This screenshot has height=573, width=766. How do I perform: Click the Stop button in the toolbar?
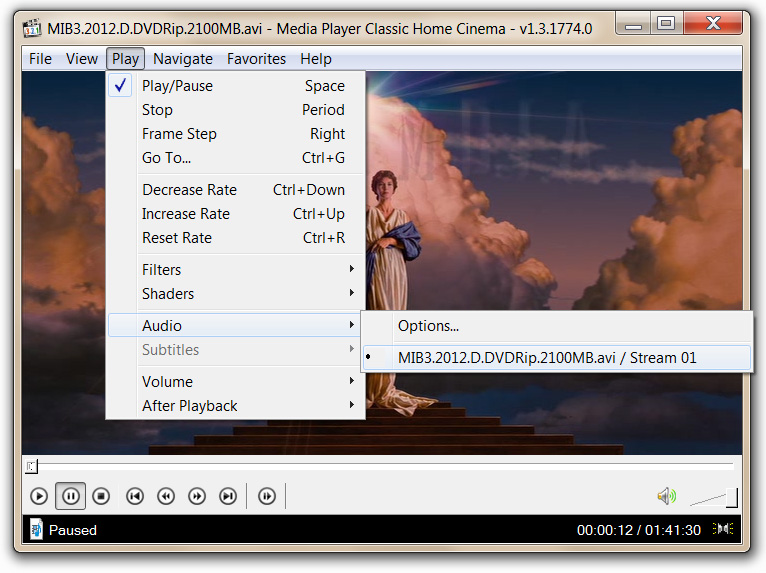(101, 496)
